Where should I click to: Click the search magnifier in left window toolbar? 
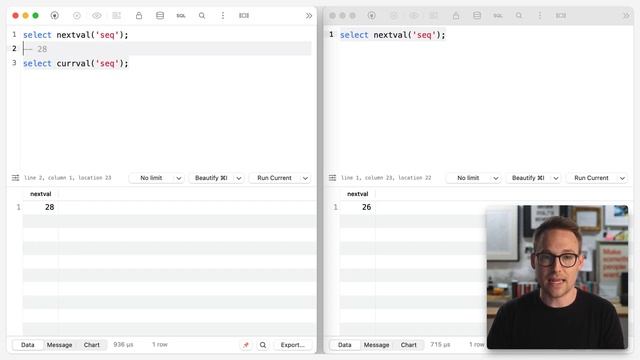[x=202, y=16]
